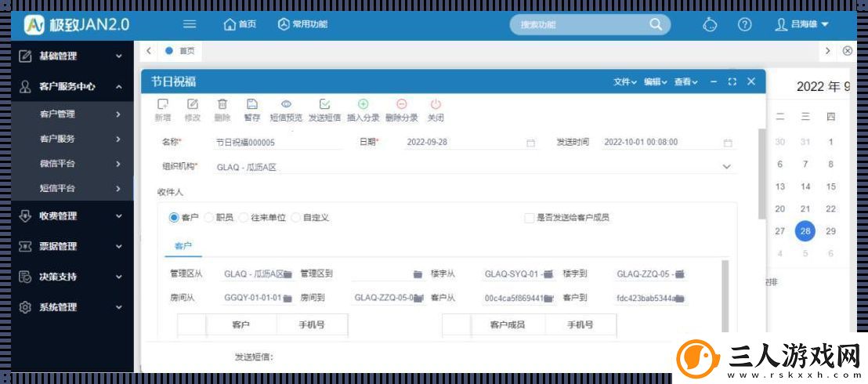
Task: Select the 客户 recipient radio button
Action: (x=174, y=218)
